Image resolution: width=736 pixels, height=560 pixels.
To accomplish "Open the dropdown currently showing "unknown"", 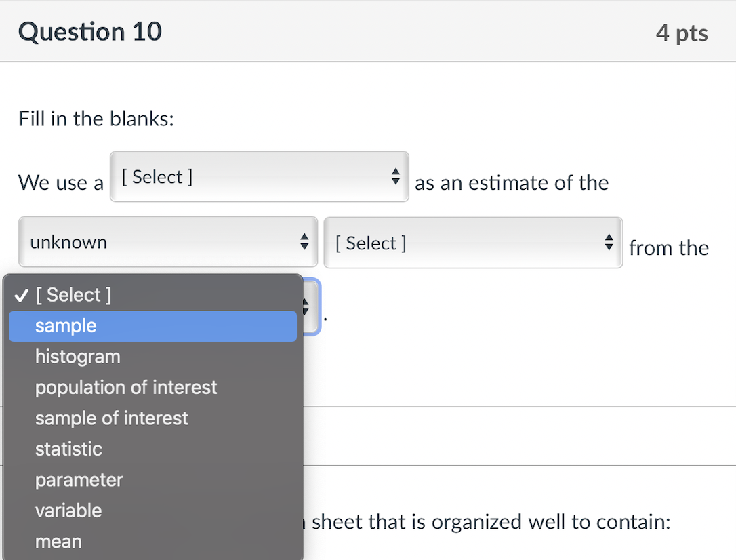I will click(168, 241).
